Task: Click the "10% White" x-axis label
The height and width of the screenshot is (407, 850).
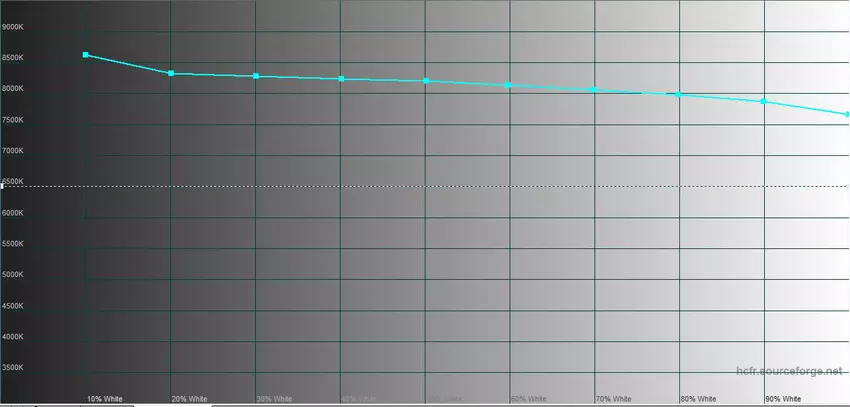Action: tap(104, 399)
